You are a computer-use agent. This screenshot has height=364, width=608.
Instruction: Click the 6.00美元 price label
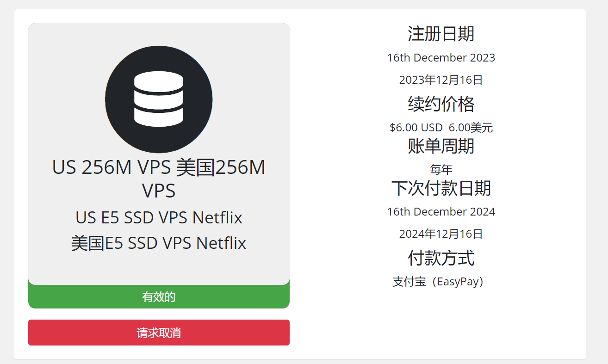point(471,128)
